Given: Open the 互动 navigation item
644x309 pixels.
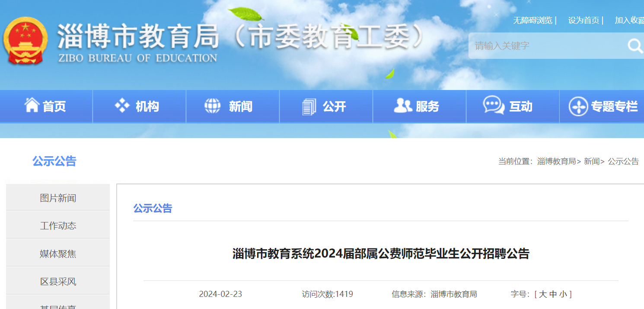Looking at the screenshot, I should click(513, 106).
